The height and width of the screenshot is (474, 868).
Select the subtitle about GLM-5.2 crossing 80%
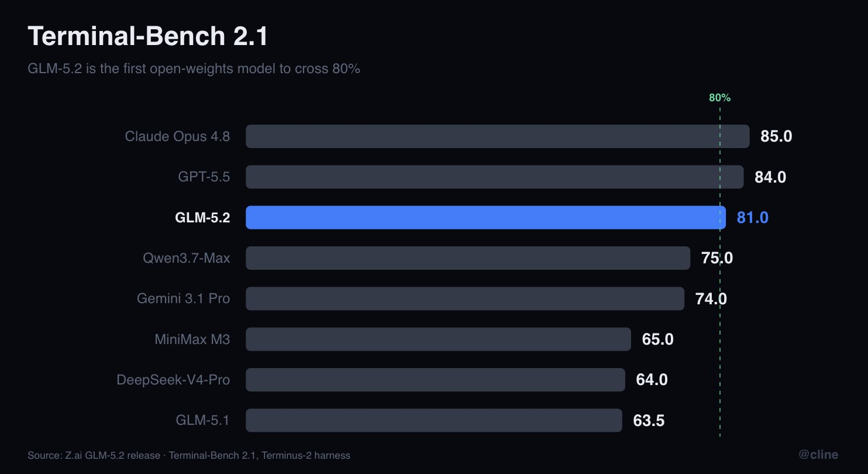194,68
